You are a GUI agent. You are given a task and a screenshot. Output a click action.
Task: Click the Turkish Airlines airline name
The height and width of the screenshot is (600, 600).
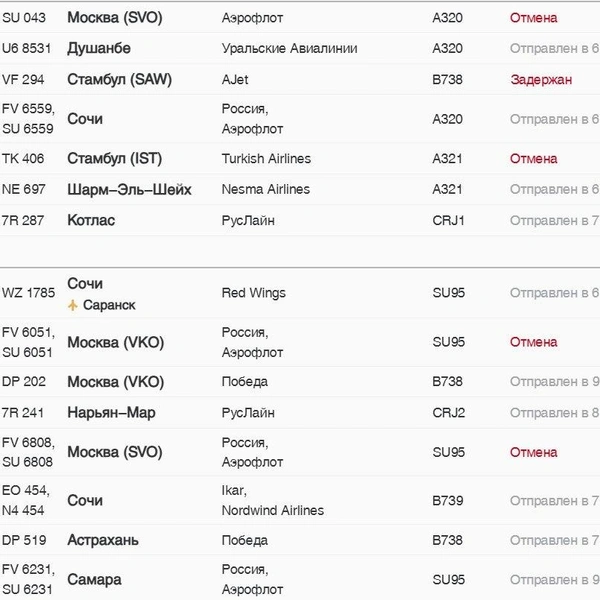[266, 158]
